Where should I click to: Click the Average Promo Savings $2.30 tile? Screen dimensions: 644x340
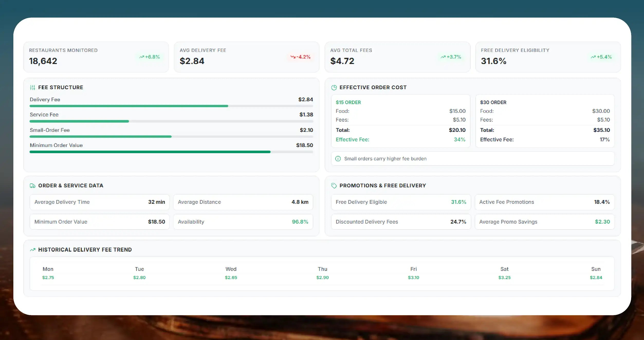point(545,222)
